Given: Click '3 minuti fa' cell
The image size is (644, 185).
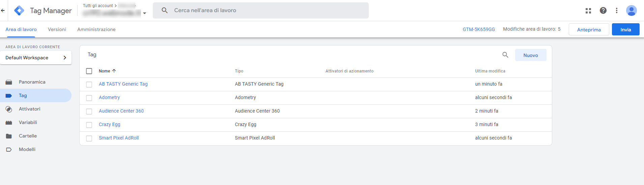Looking at the screenshot, I should (486, 124).
